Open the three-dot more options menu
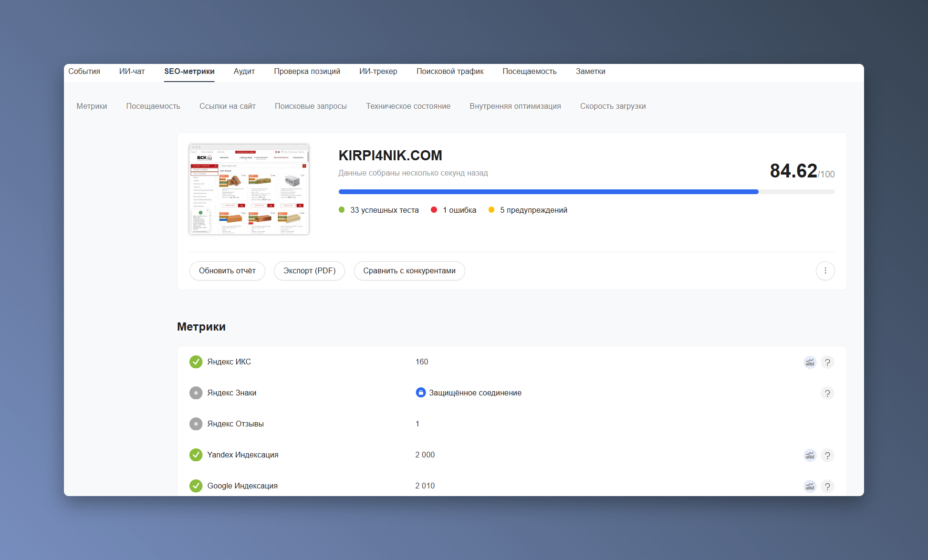Image resolution: width=928 pixels, height=560 pixels. [825, 271]
